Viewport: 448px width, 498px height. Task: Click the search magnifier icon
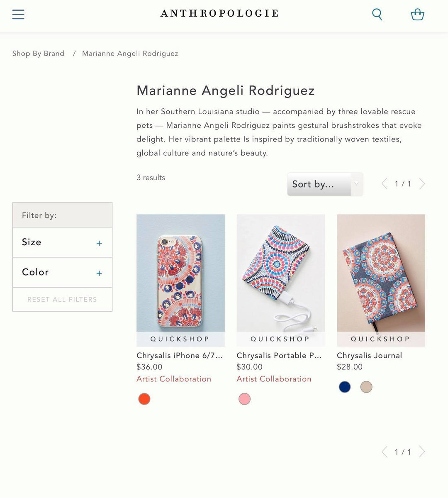[x=377, y=14]
